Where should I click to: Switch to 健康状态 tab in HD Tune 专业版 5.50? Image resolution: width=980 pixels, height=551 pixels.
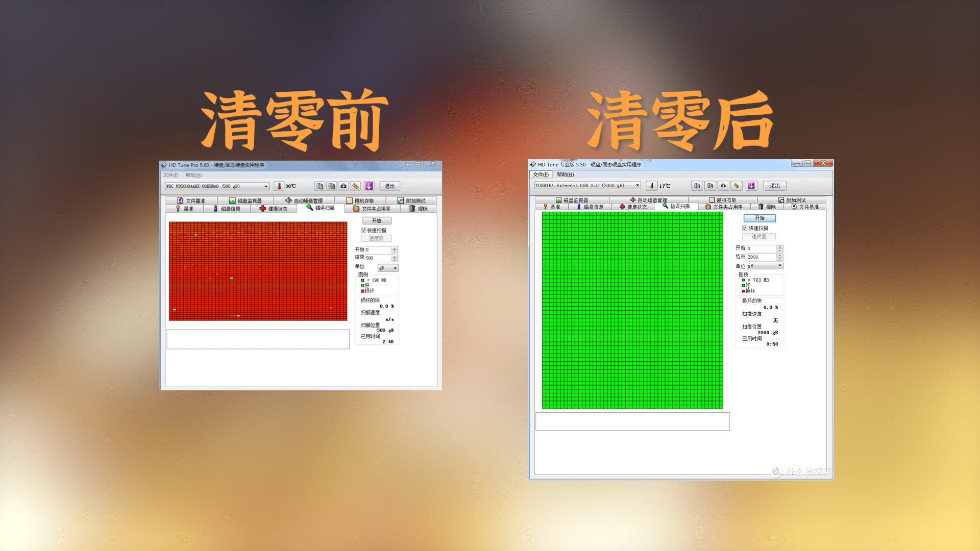633,207
